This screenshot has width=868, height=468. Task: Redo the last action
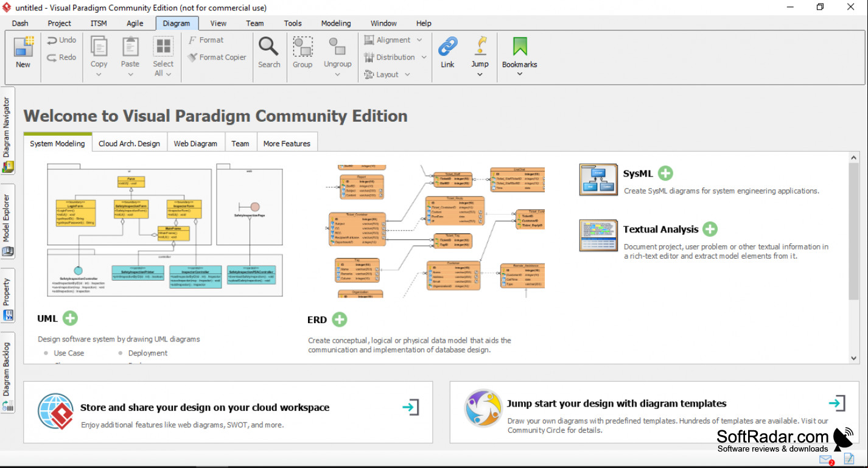pyautogui.click(x=61, y=57)
